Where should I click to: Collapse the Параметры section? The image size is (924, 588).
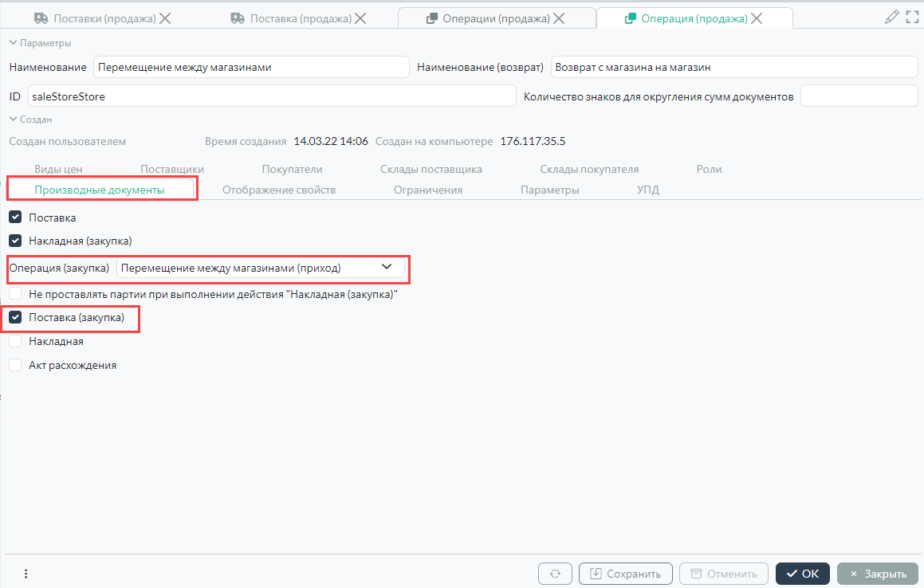click(13, 43)
